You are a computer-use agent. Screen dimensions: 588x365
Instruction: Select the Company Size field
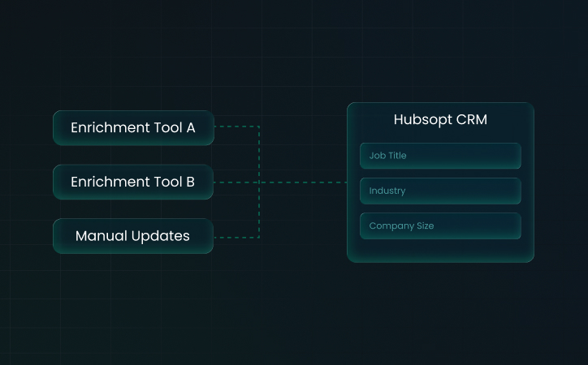(x=440, y=226)
